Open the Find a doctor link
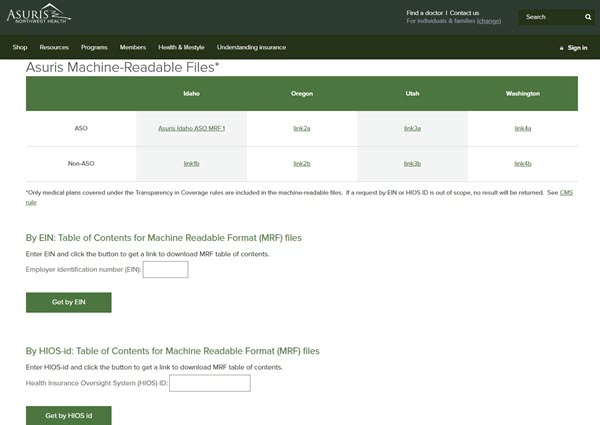Viewport: 600px width, 425px height. coord(424,13)
